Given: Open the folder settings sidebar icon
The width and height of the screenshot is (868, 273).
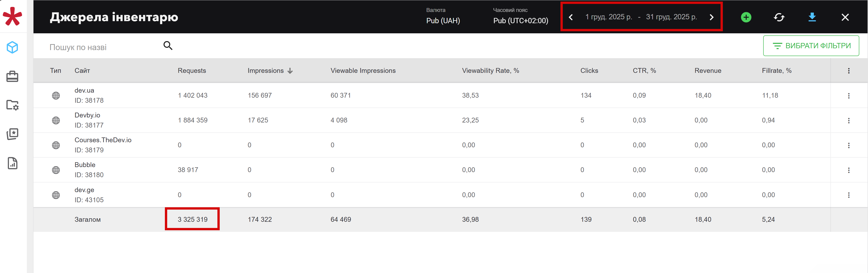Looking at the screenshot, I should (x=12, y=105).
